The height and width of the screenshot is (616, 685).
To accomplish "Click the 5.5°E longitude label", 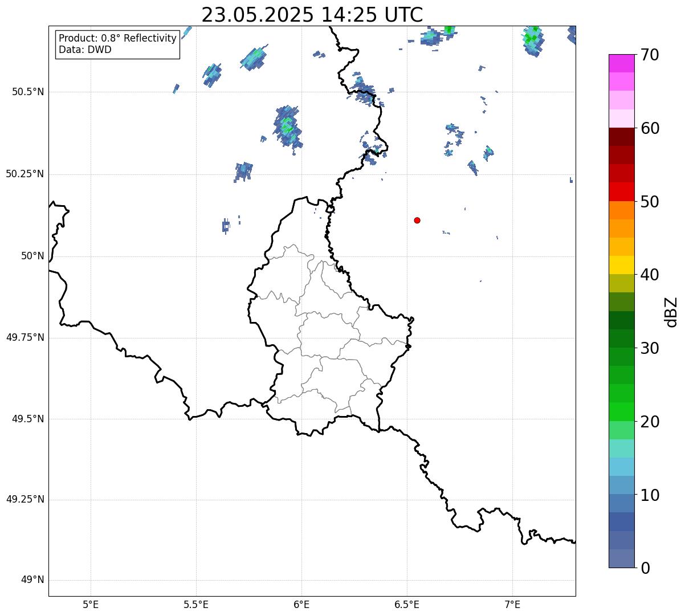I will pos(196,605).
